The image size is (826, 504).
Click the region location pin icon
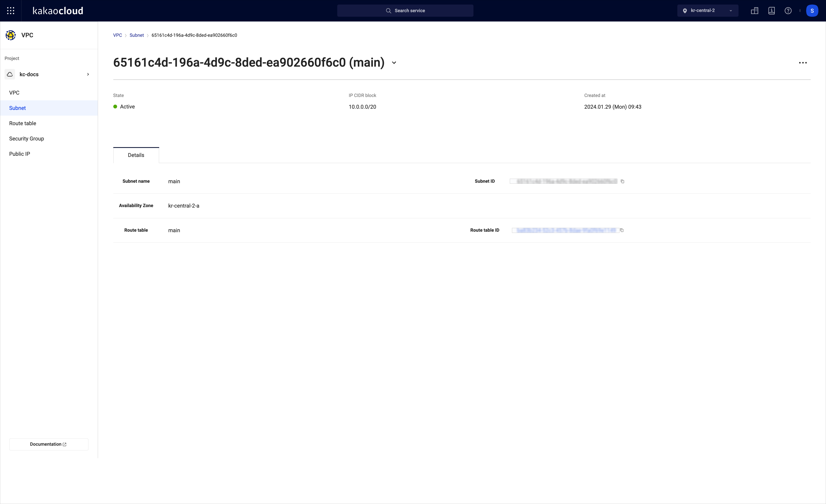(685, 11)
